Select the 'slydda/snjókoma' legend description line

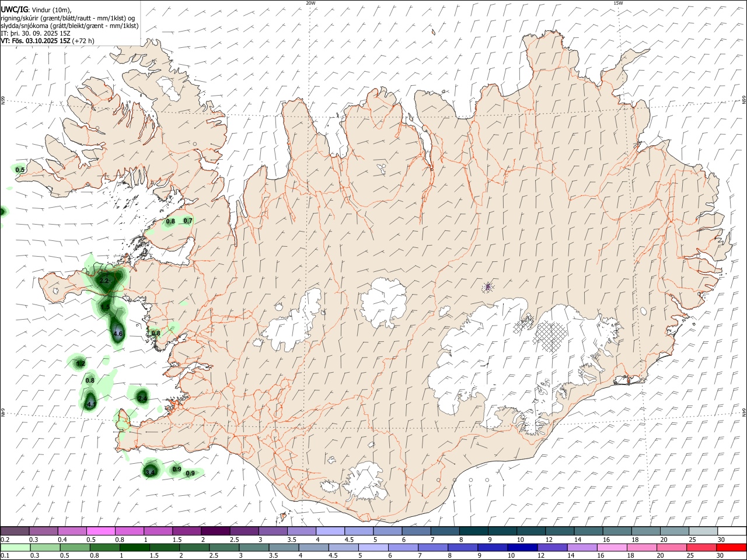(x=69, y=26)
